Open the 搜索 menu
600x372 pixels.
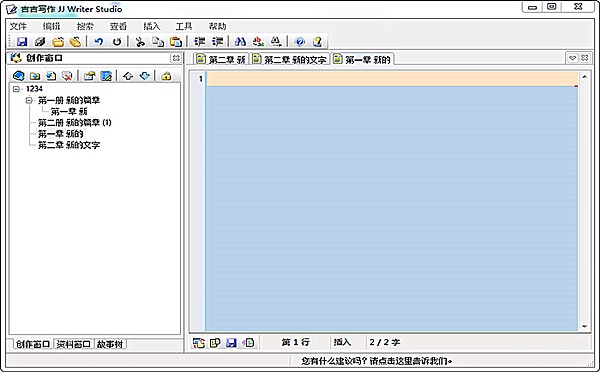click(x=85, y=26)
